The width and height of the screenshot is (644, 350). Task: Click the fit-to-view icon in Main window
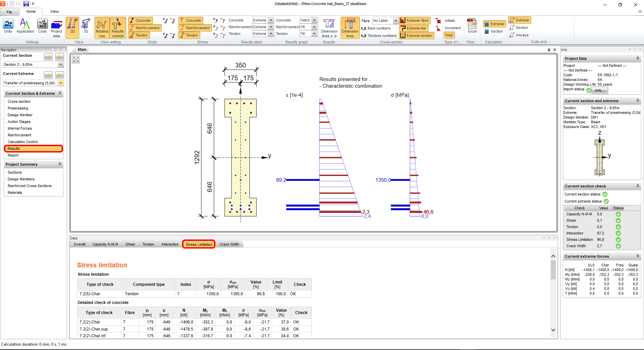pyautogui.click(x=76, y=59)
